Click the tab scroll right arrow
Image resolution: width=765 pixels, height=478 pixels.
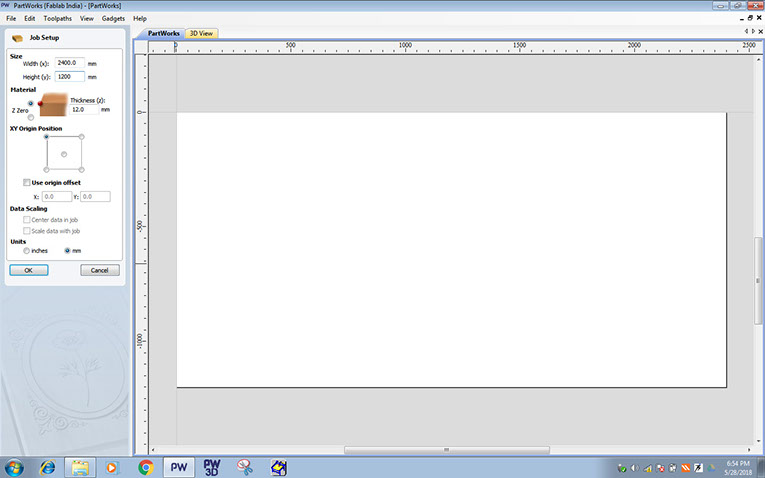[x=753, y=31]
